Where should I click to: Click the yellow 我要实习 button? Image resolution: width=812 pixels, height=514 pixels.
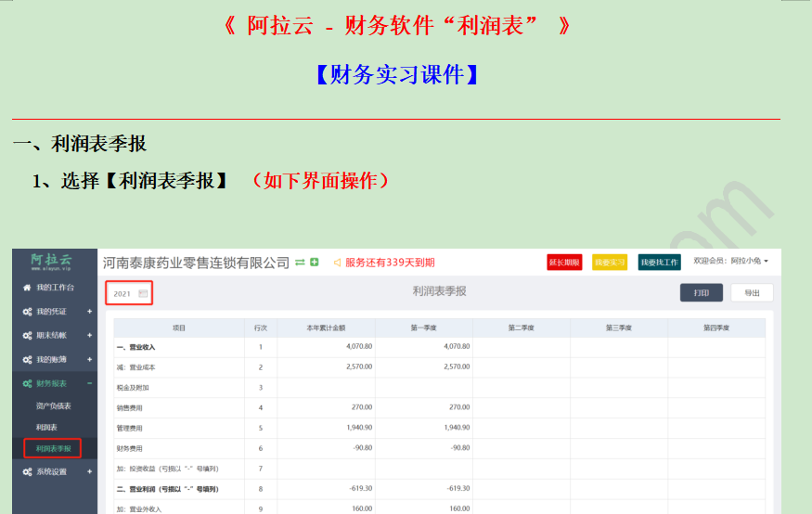(610, 263)
